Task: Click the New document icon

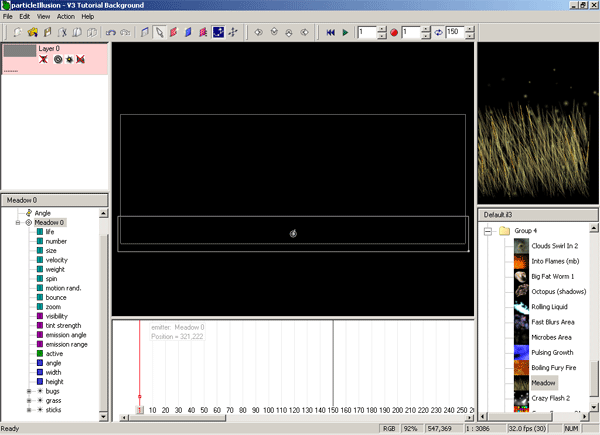Action: coord(19,33)
